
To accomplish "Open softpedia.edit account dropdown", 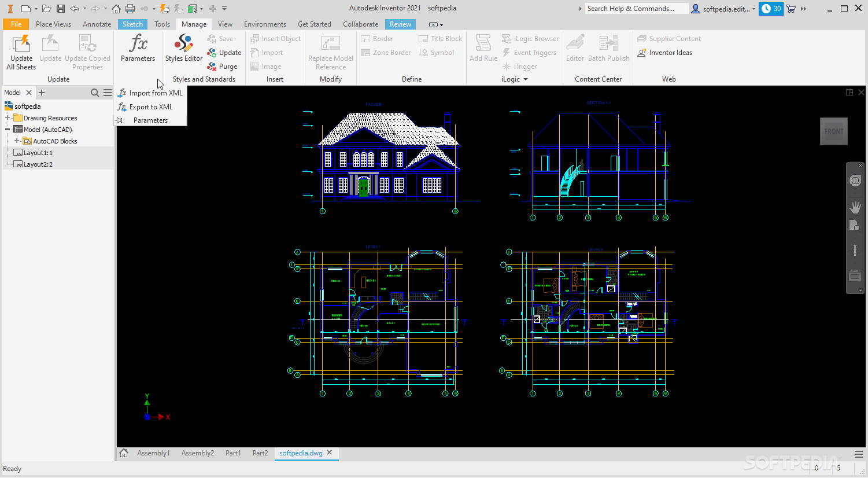I will (754, 9).
